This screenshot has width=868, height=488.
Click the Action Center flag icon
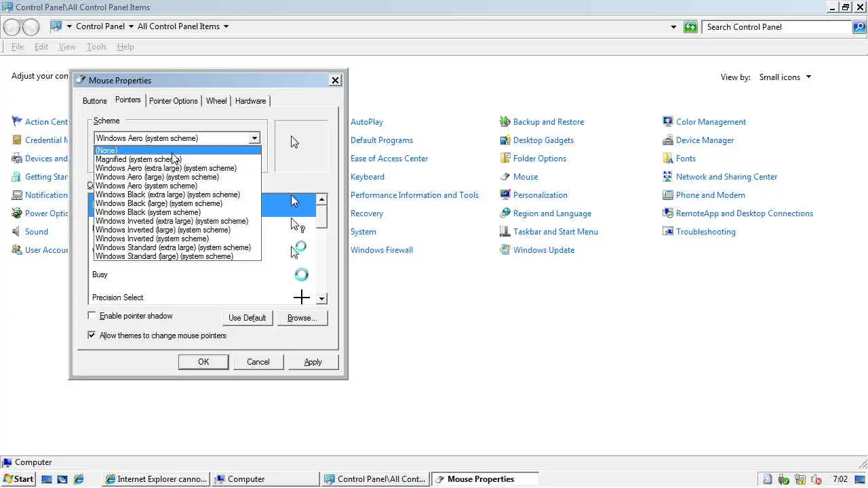pos(17,122)
